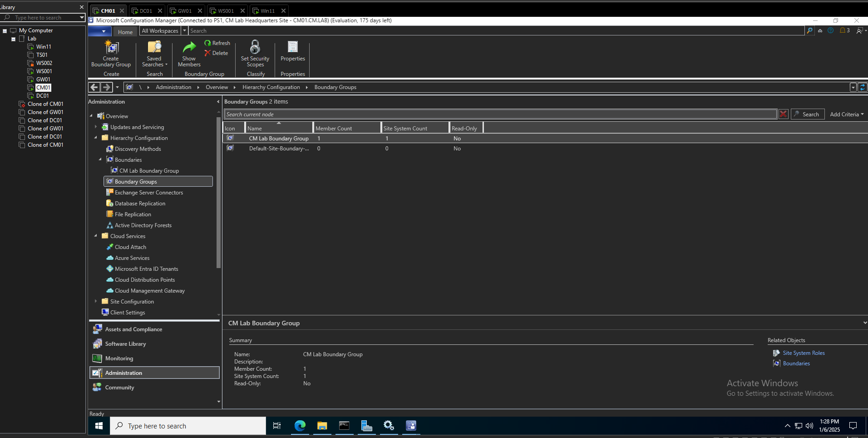Open File Explorer from the taskbar
This screenshot has width=868, height=438.
click(322, 426)
